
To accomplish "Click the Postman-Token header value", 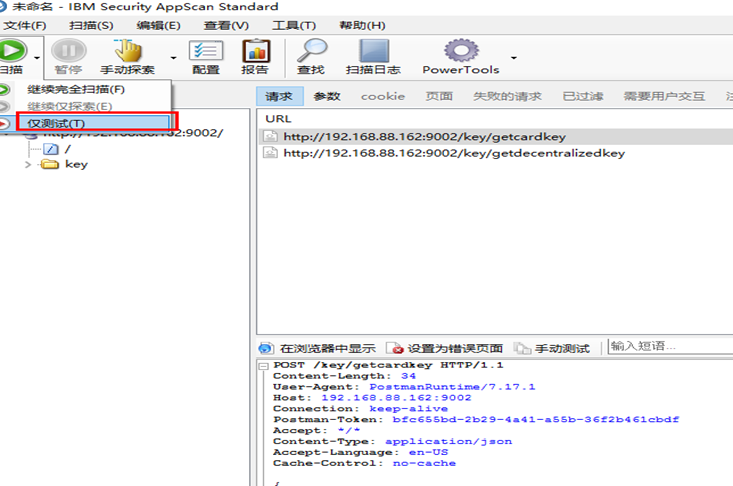I will (x=536, y=420).
